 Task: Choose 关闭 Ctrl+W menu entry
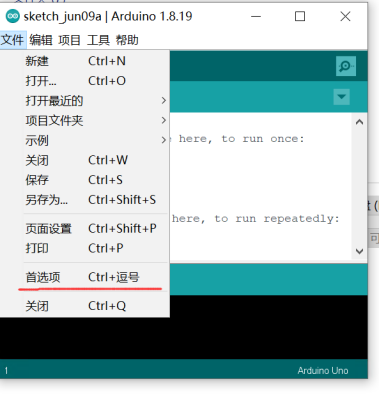coord(85,160)
